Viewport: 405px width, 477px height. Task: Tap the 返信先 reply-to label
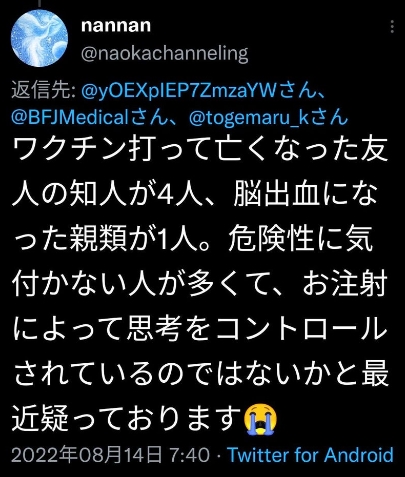pos(43,91)
